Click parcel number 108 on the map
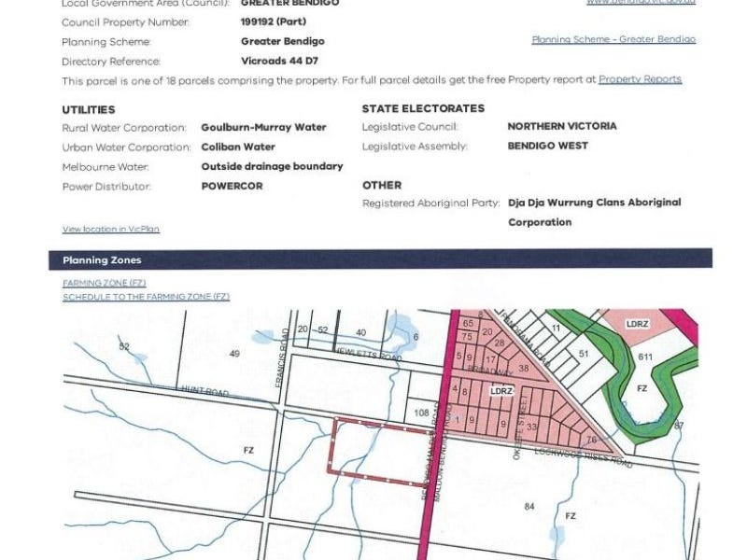 pos(421,413)
